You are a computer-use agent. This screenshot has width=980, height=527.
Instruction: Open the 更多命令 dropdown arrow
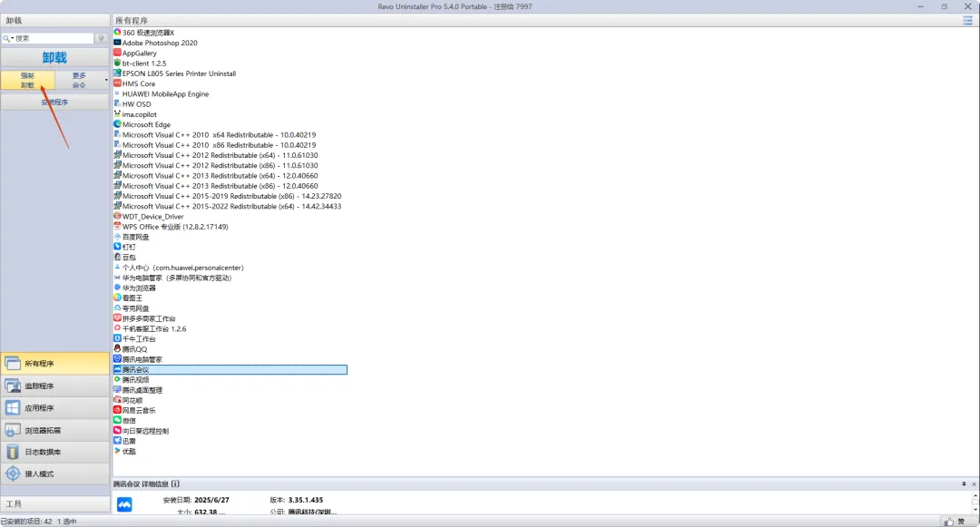coord(106,81)
